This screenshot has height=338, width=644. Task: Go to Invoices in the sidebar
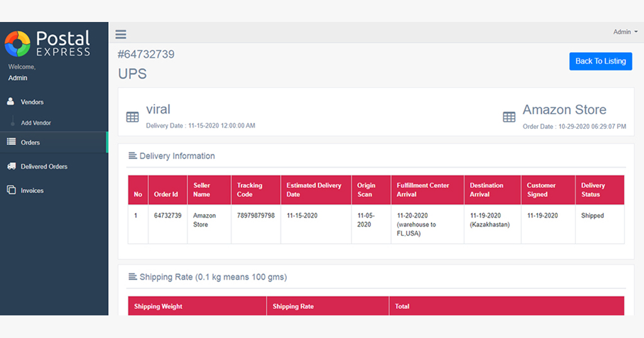pos(32,190)
